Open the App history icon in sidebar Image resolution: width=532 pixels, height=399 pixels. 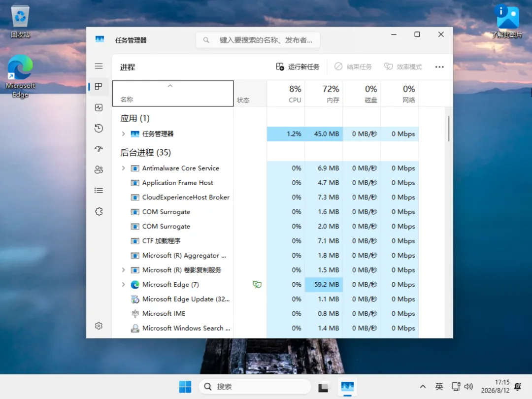pos(99,128)
